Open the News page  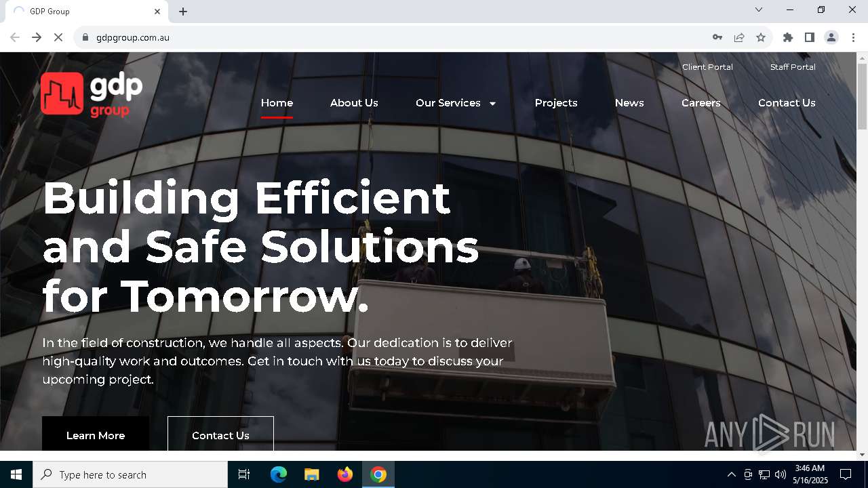pos(629,103)
